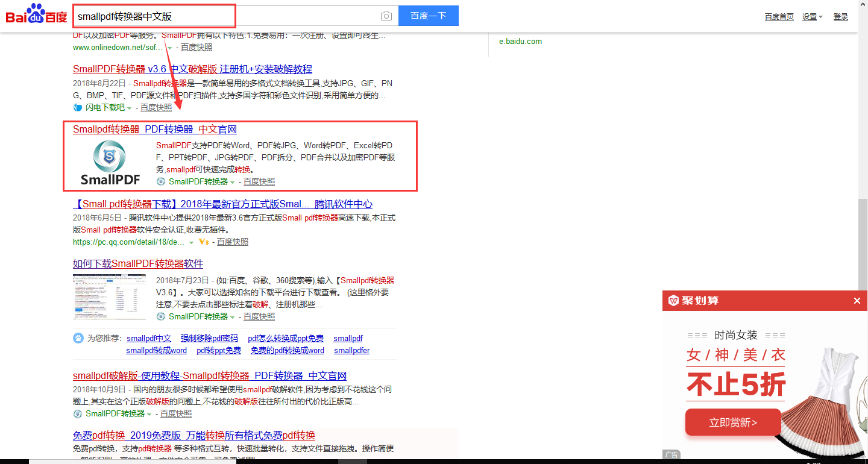The width and height of the screenshot is (868, 464).
Task: Click 闪电下载吧 source icon
Action: tap(77, 107)
